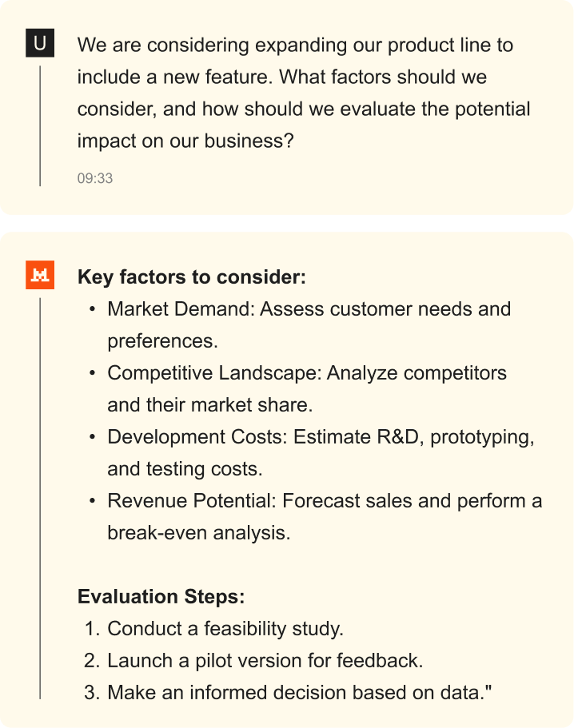
Task: Select 'Make an informed decision' step
Action: point(299,693)
